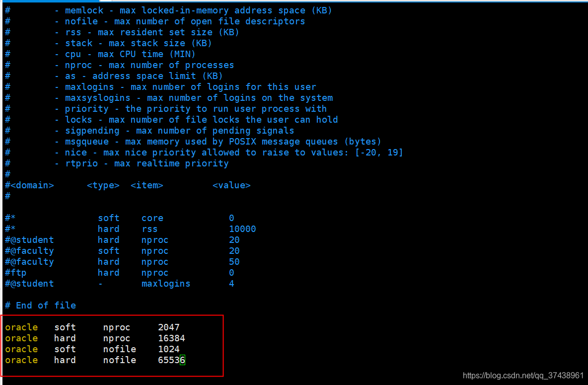Click the sigpending description line
The height and width of the screenshot is (385, 588).
(x=149, y=131)
